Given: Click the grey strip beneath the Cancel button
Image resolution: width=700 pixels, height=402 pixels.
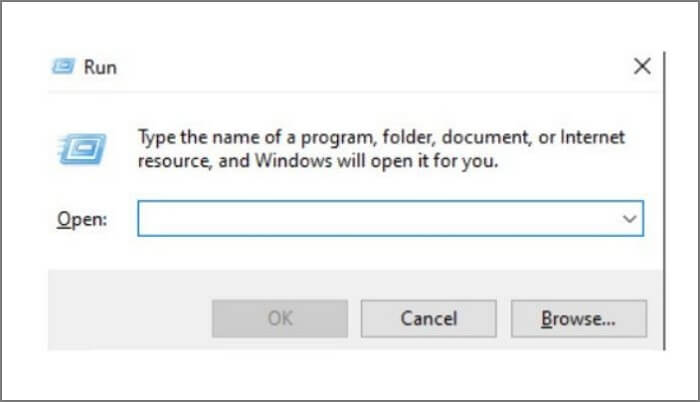Looking at the screenshot, I should pos(428,343).
